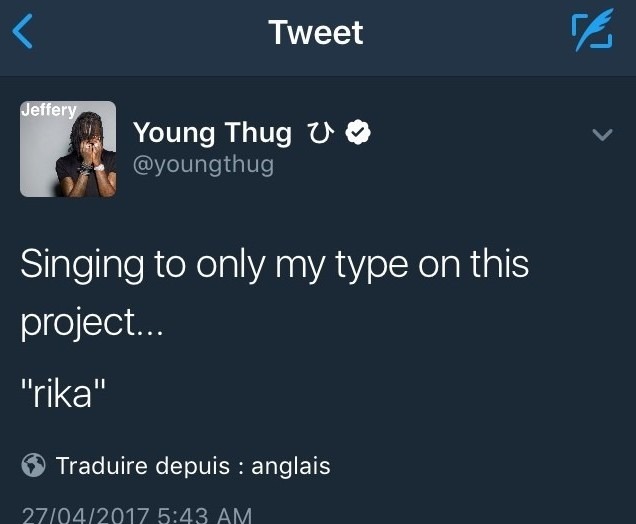Expand the tweet options chevron
Viewport: 636px width, 524px height.
[602, 134]
